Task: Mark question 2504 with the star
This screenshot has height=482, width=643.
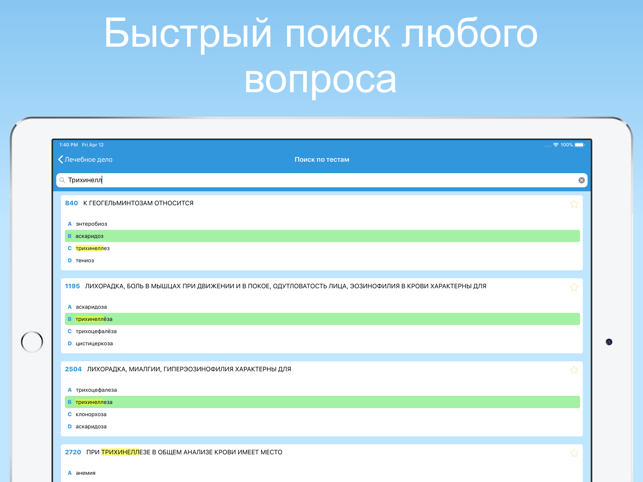Action: click(x=574, y=370)
